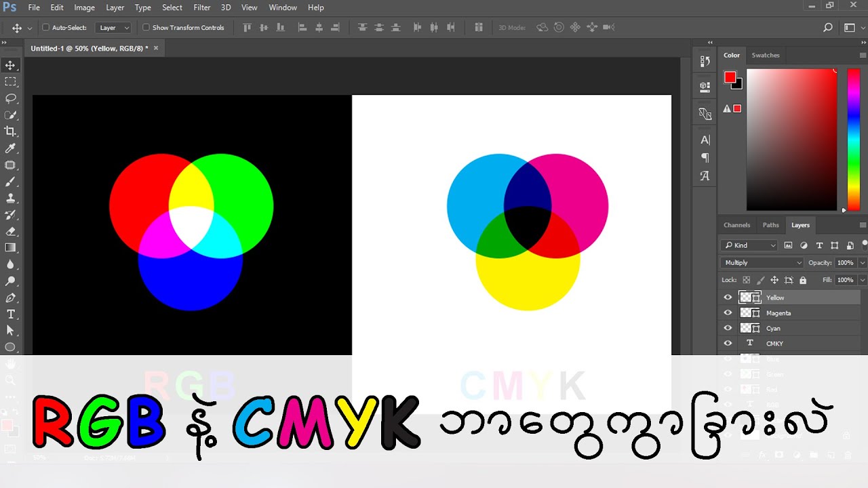Viewport: 868px width, 488px height.
Task: Open the Opacity slider dropdown arrow
Action: 863,263
